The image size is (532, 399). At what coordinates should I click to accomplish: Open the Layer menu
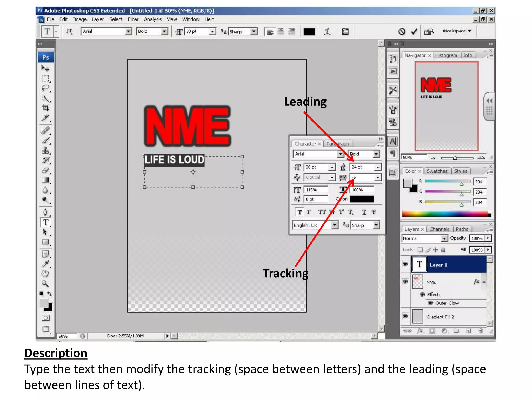click(98, 19)
